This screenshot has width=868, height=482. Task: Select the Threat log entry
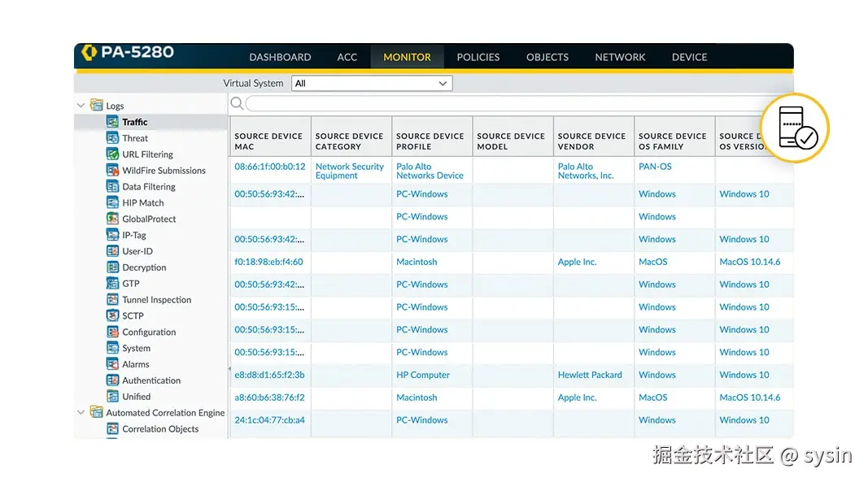(135, 138)
